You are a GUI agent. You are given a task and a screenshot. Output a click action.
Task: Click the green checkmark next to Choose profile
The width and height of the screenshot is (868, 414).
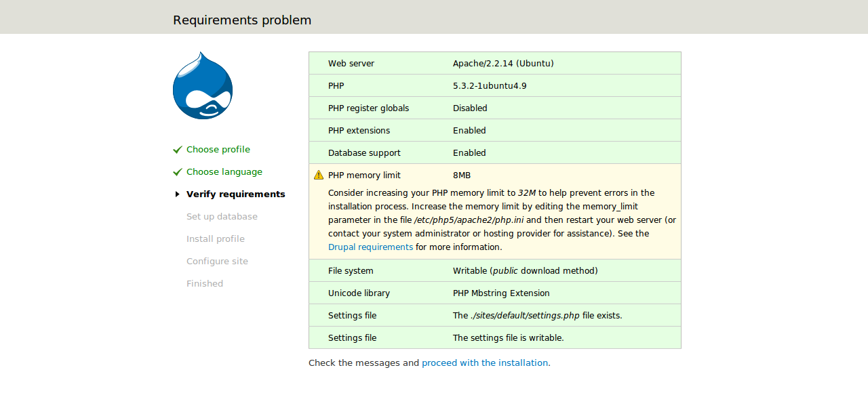coord(178,150)
